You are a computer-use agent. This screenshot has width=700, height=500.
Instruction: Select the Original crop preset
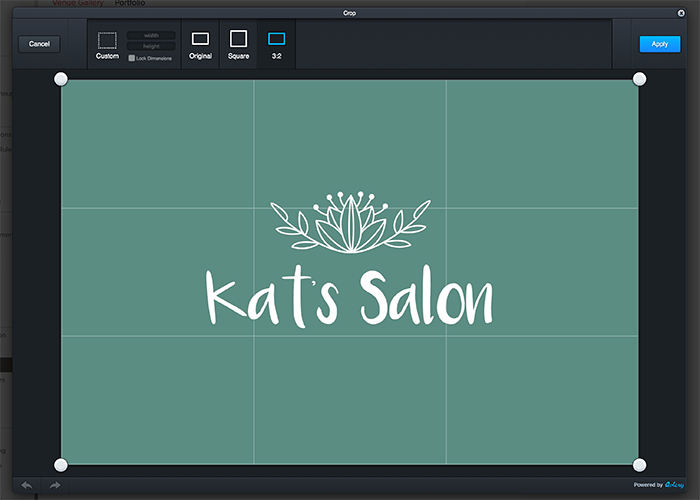(200, 45)
